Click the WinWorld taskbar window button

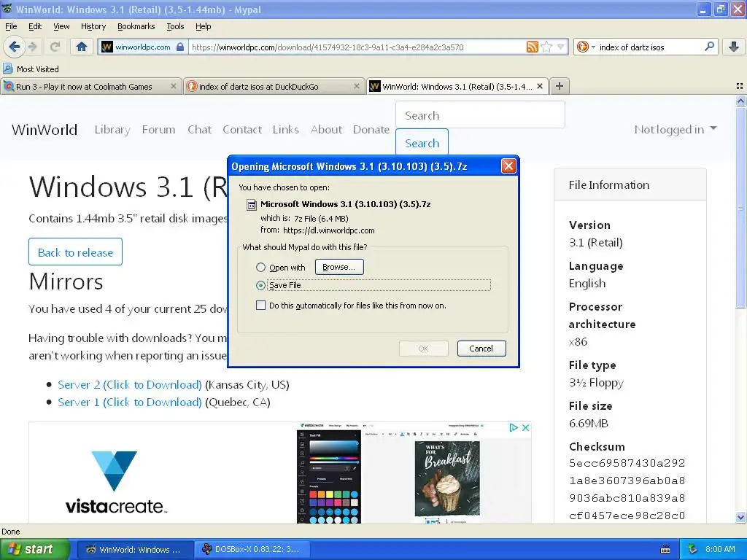[x=134, y=550]
